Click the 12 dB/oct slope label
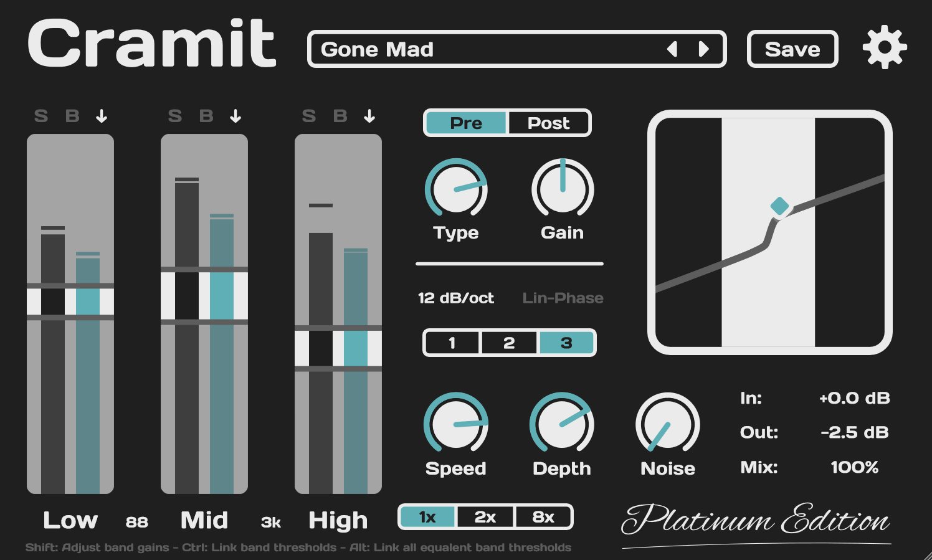Image resolution: width=932 pixels, height=560 pixels. pyautogui.click(x=455, y=298)
